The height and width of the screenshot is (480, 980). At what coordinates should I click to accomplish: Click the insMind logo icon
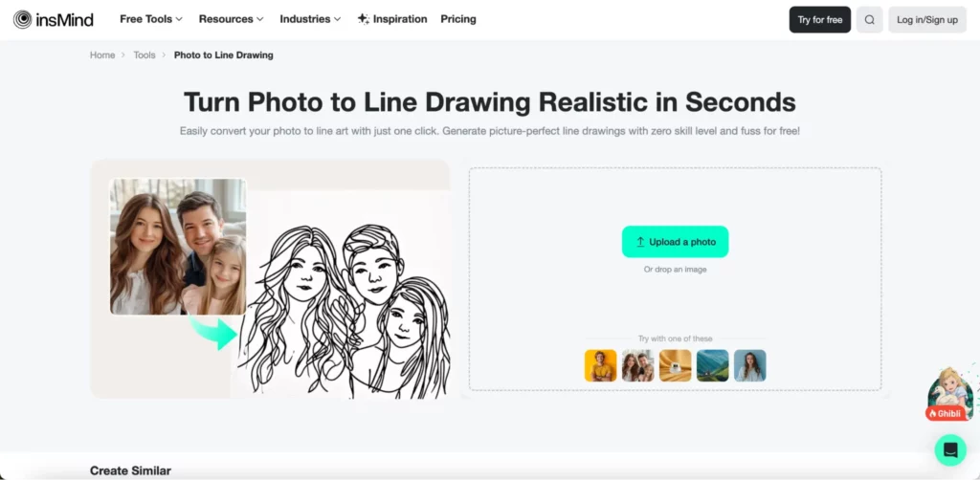[x=22, y=19]
